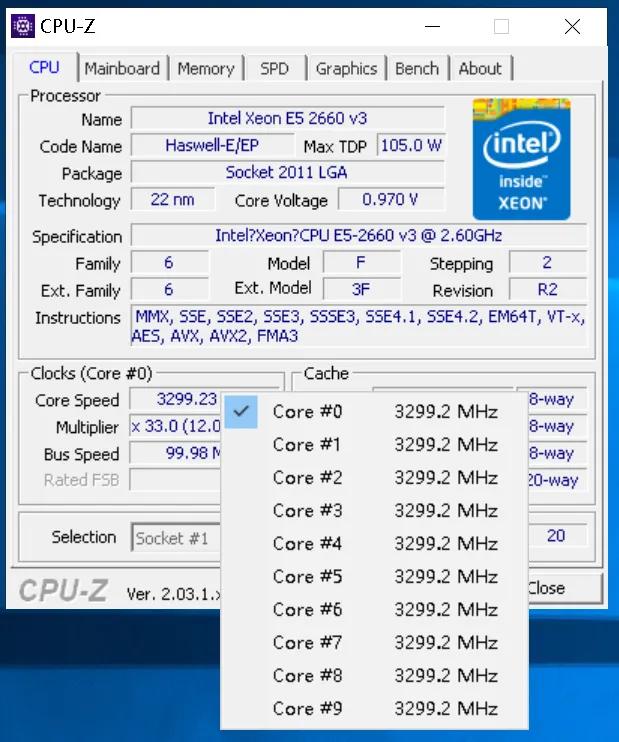This screenshot has width=619, height=742.
Task: Choose Core #1 from the core list
Action: (372, 444)
